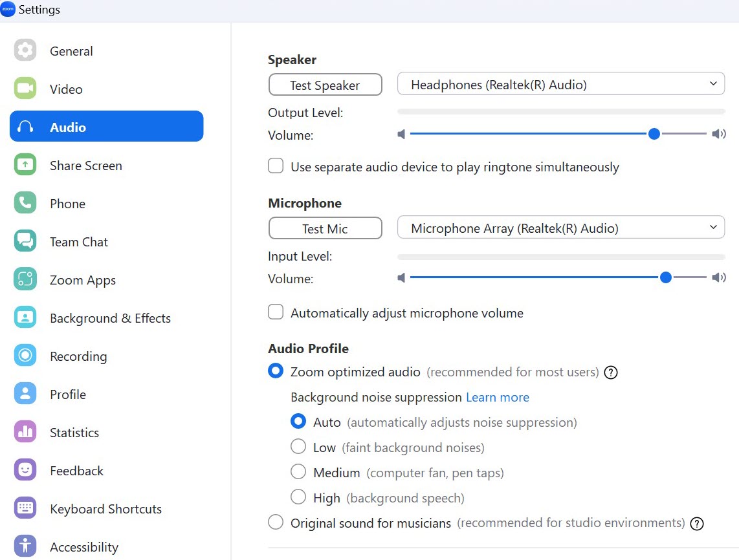Enable automatically adjust microphone volume
This screenshot has height=560, width=739.
[x=276, y=312]
